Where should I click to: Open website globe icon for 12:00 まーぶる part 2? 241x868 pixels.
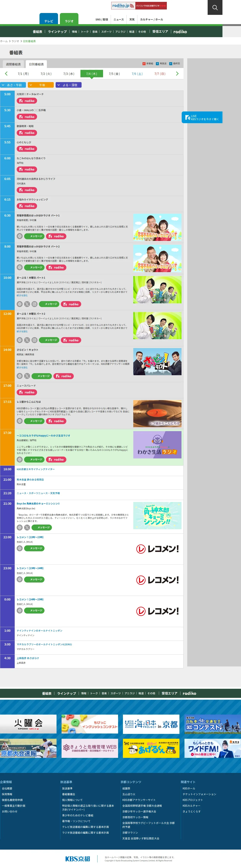click(x=20, y=340)
